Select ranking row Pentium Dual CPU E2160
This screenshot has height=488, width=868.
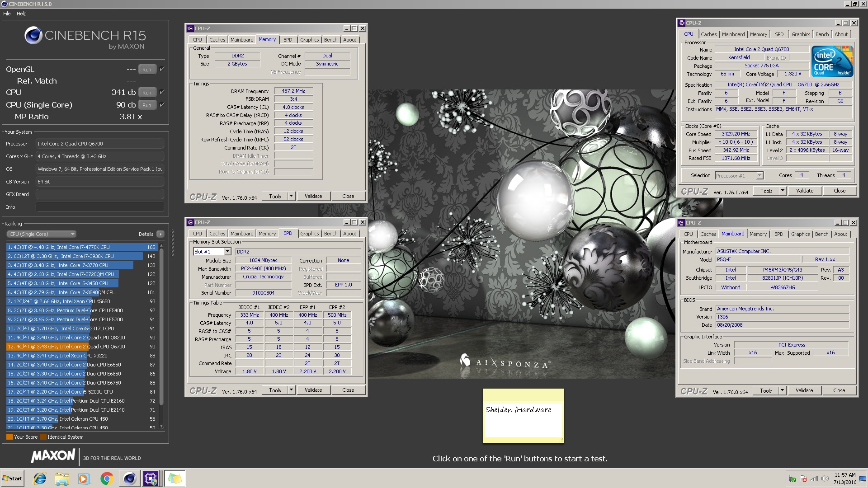click(x=82, y=401)
